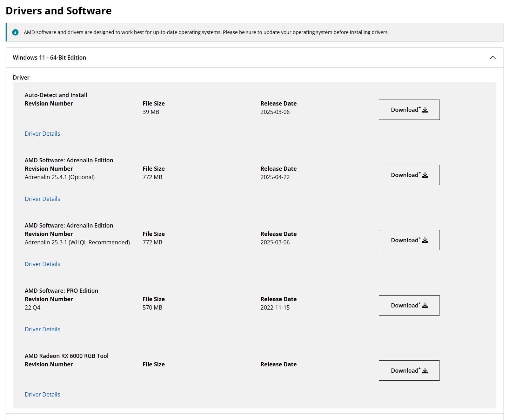Open Driver Details for Adrenalin 25.3.1
The image size is (509, 420).
42,264
